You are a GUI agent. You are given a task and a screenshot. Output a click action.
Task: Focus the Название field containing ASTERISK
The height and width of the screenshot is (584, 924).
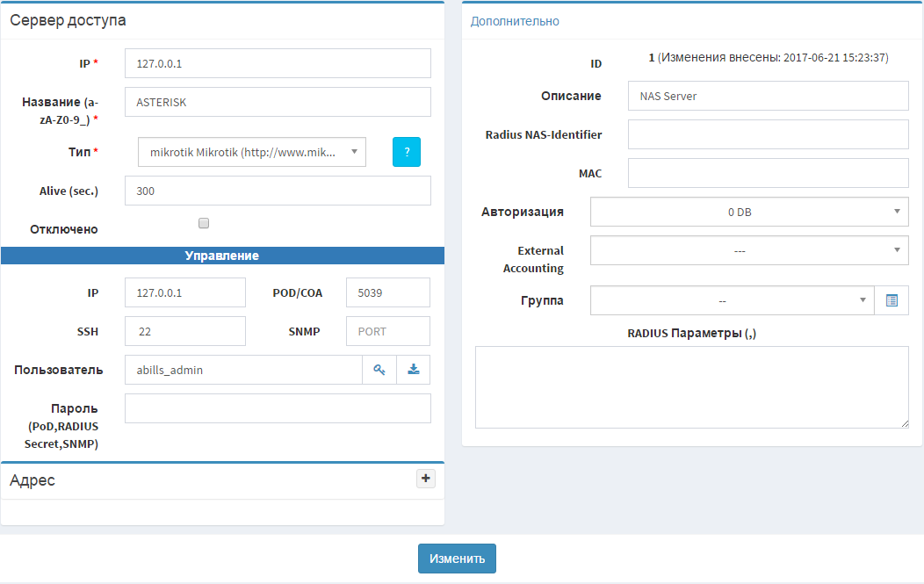coord(278,102)
